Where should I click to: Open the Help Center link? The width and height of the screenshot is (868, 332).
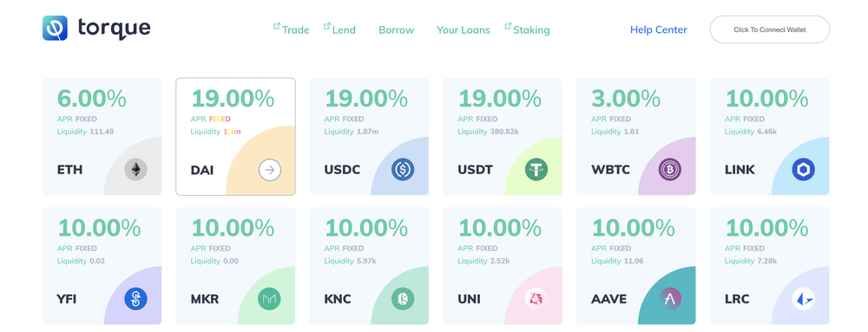[659, 29]
